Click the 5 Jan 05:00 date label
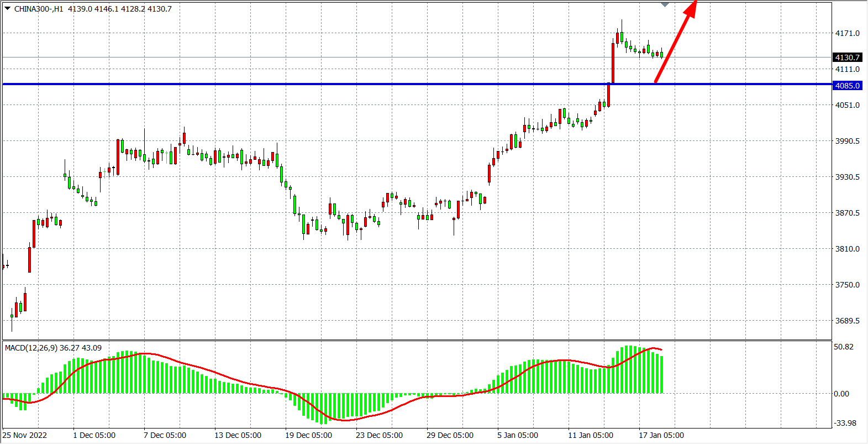The width and height of the screenshot is (868, 444). click(x=517, y=435)
